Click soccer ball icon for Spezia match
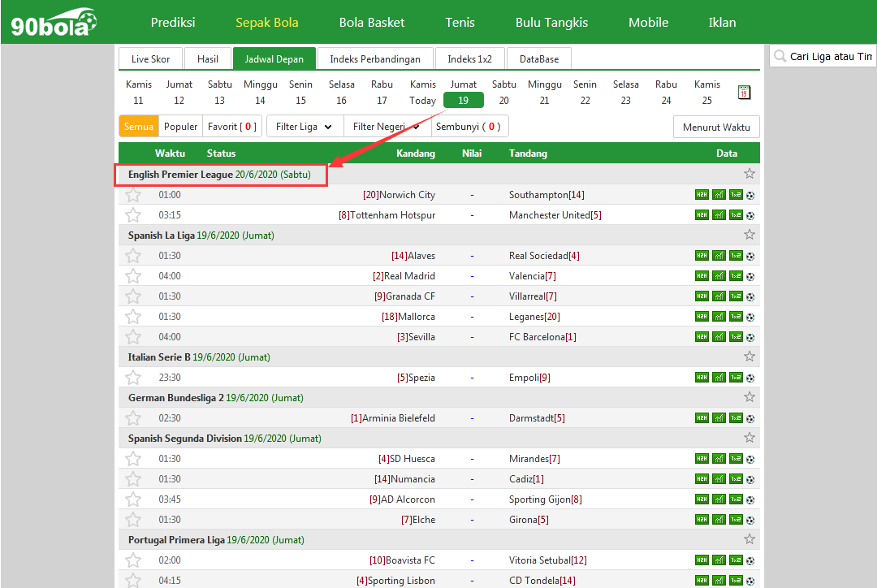The image size is (877, 588). click(750, 378)
